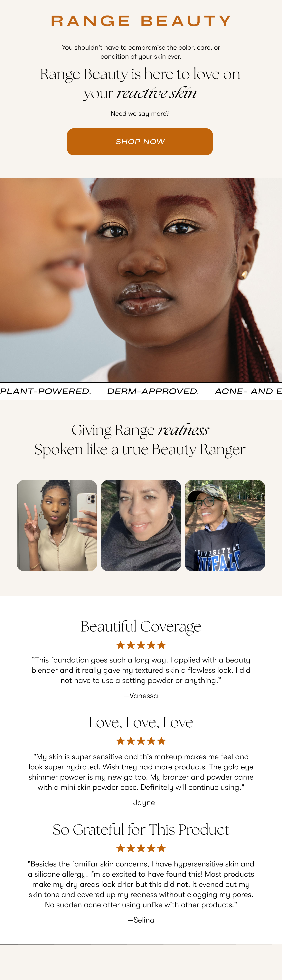
Task: Click Selina's review signature
Action: pyautogui.click(x=141, y=920)
